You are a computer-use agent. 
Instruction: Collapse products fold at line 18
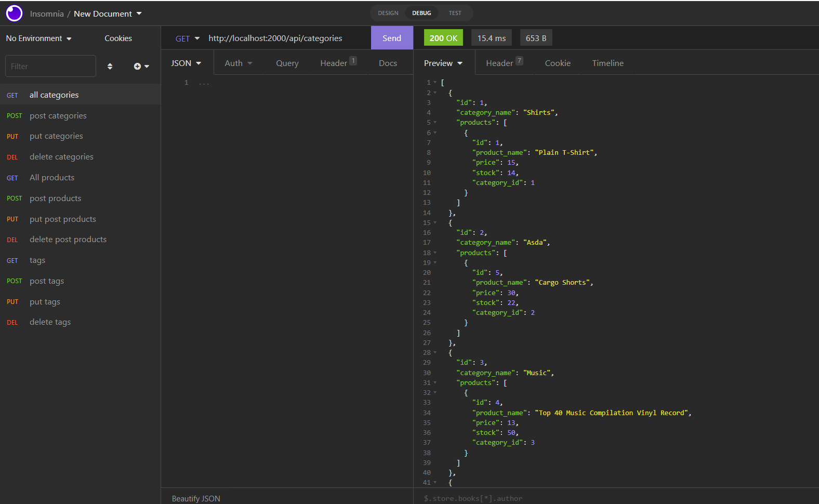click(x=435, y=253)
